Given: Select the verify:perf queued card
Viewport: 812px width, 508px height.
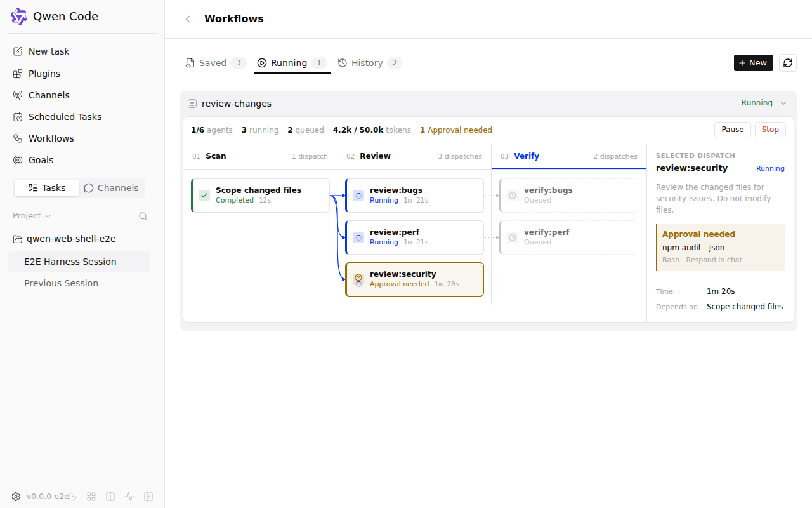Looking at the screenshot, I should pyautogui.click(x=569, y=237).
